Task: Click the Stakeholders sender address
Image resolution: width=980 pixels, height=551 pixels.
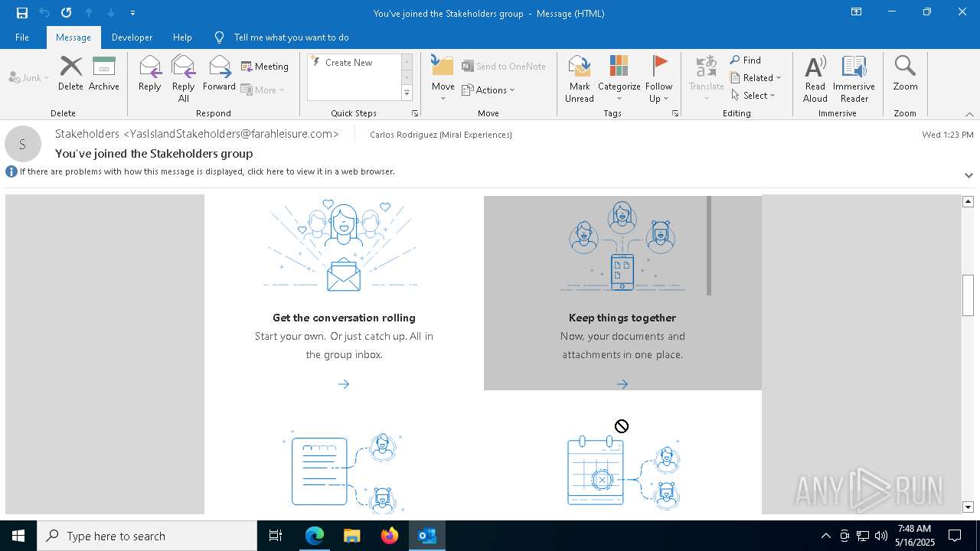Action: click(197, 134)
